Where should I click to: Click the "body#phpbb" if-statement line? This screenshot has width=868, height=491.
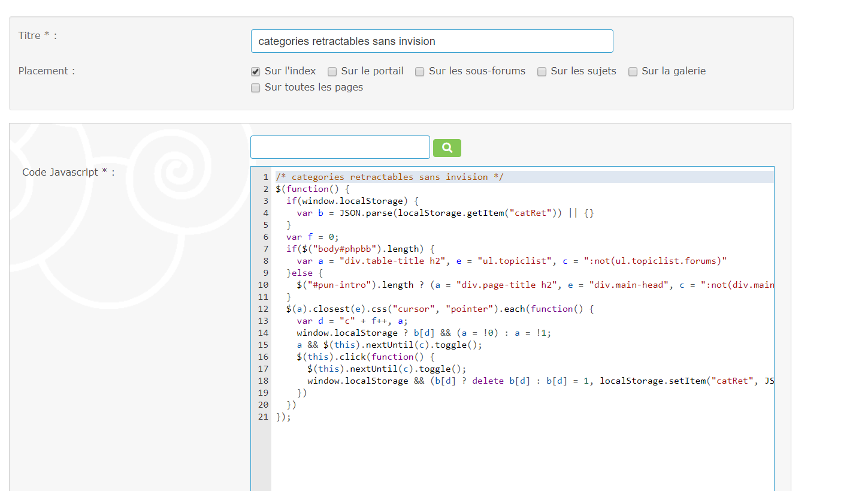pyautogui.click(x=359, y=249)
